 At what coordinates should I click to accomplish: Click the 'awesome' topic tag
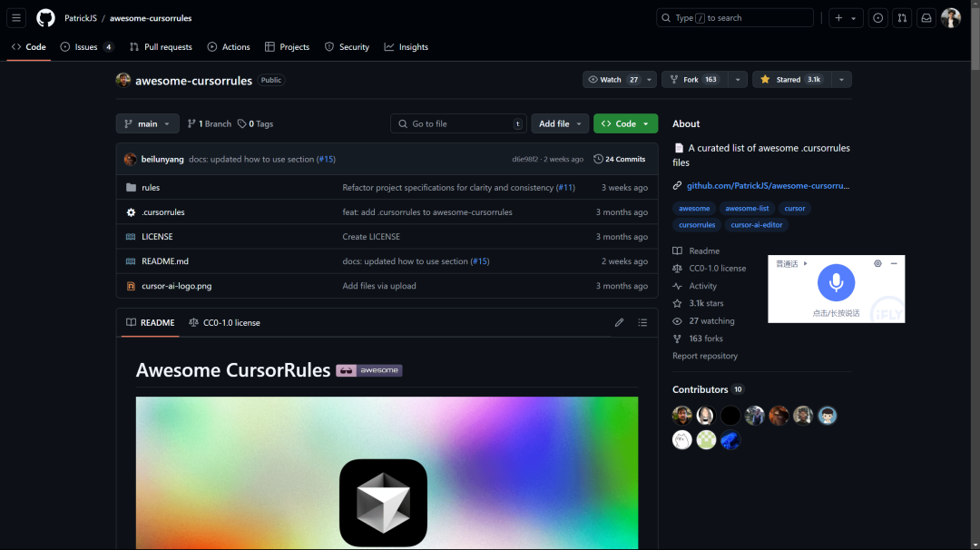[694, 208]
